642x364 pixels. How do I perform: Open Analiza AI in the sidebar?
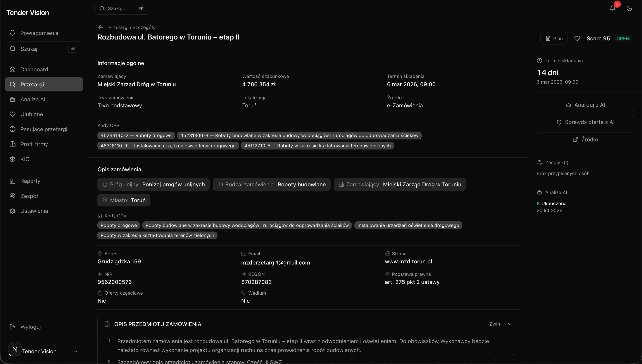point(33,100)
